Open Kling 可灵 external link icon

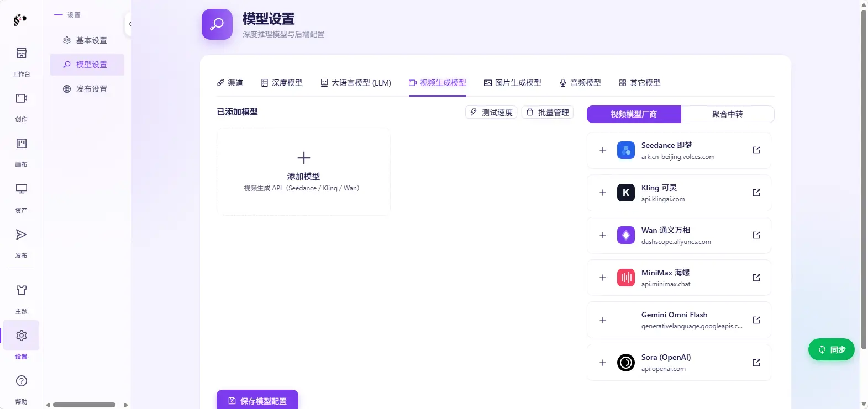(756, 193)
